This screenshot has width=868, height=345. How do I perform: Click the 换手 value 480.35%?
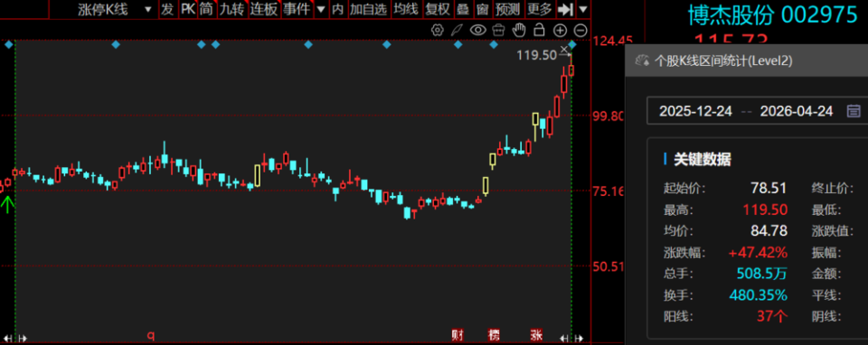point(759,295)
